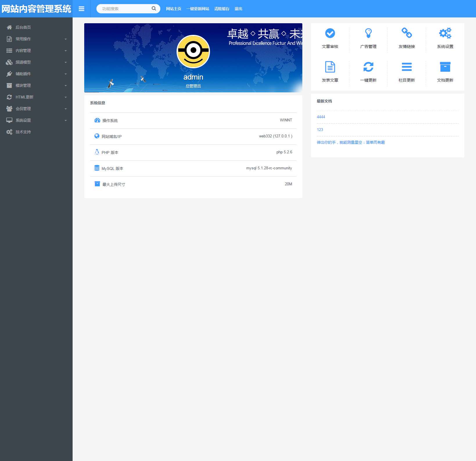This screenshot has height=461, width=476.
Task: Open 友情链接 chain link icon
Action: coord(407,33)
